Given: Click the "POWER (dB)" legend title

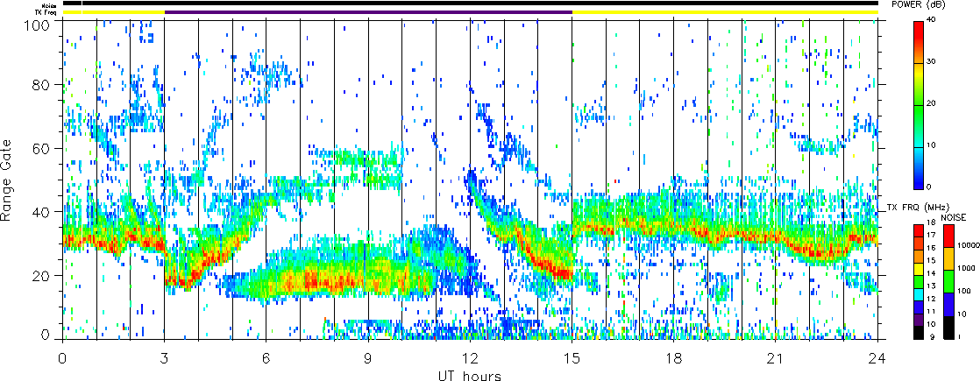Looking at the screenshot, I should (918, 4).
